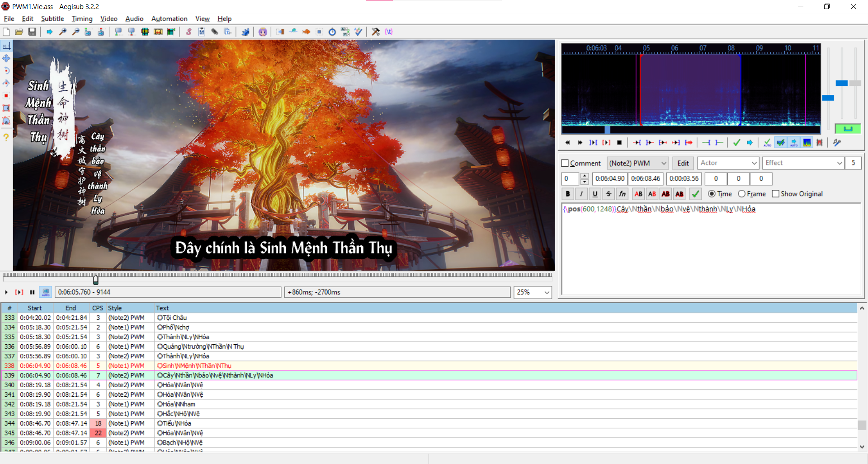
Task: Click the italic I formatting button
Action: coord(581,194)
